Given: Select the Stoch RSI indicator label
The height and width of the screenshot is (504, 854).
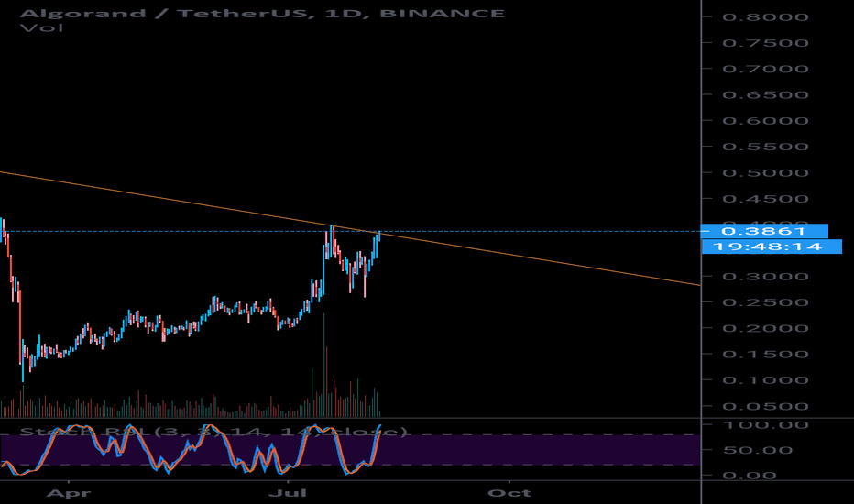Looking at the screenshot, I should (213, 432).
